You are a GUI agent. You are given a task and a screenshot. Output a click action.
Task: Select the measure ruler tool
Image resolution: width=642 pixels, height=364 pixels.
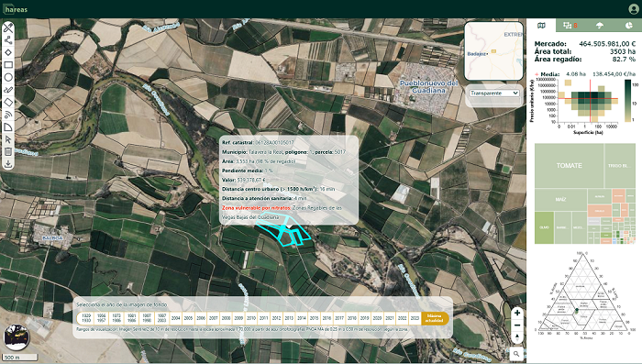[x=8, y=28]
